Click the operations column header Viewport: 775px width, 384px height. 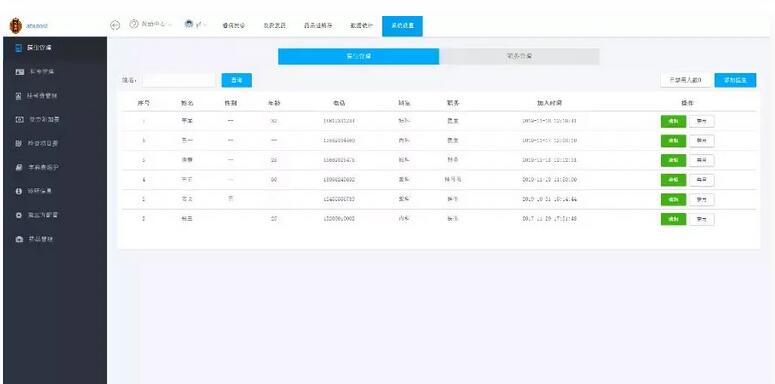(x=687, y=103)
